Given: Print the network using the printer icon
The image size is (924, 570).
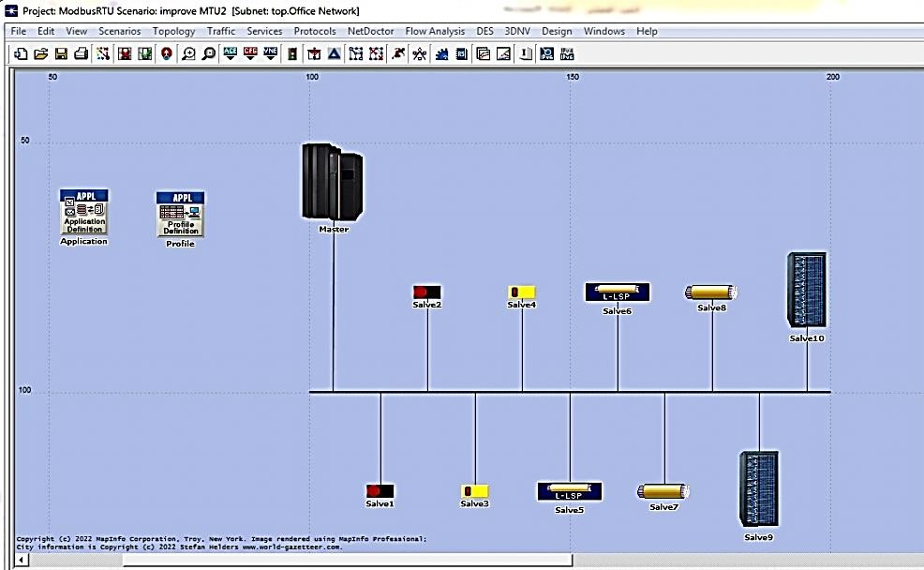Looking at the screenshot, I should 81,53.
